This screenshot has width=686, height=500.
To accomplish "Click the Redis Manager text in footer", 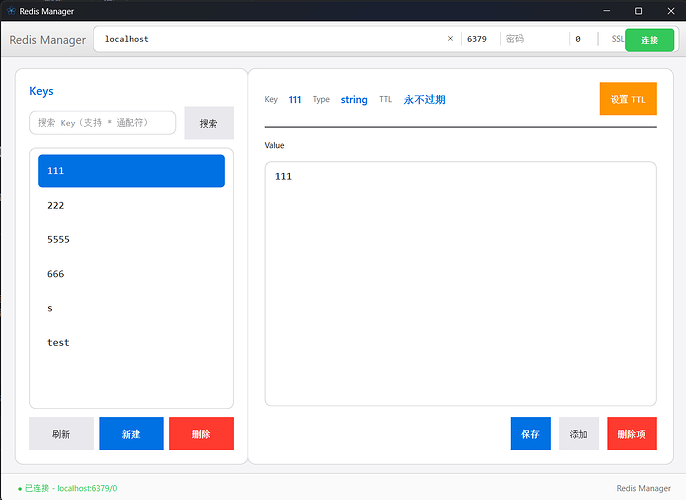I will pos(644,488).
